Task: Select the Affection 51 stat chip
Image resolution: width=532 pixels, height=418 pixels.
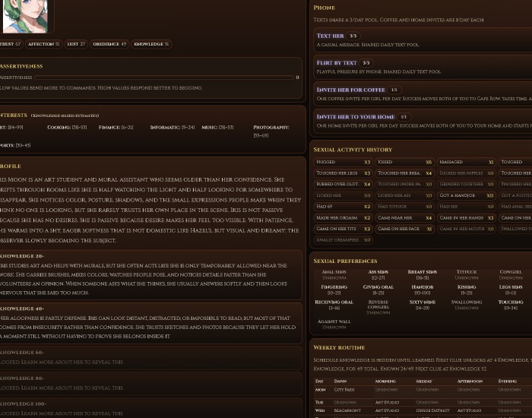Action: pyautogui.click(x=43, y=44)
